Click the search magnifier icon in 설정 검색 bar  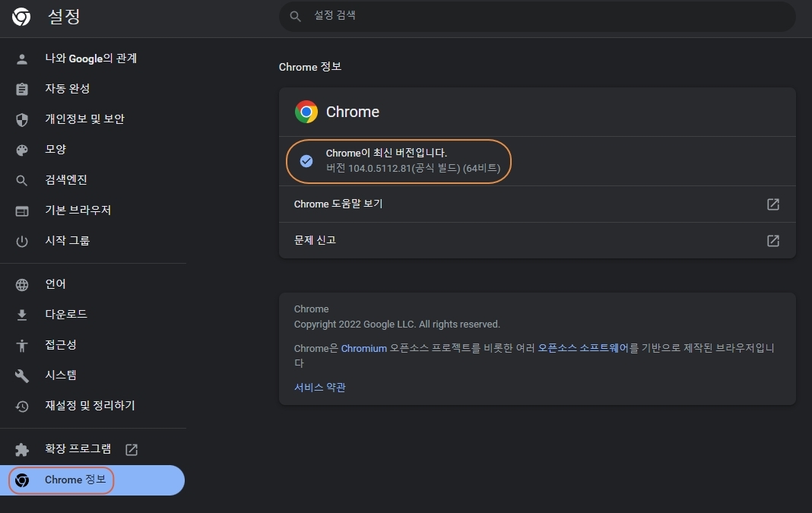tap(295, 17)
